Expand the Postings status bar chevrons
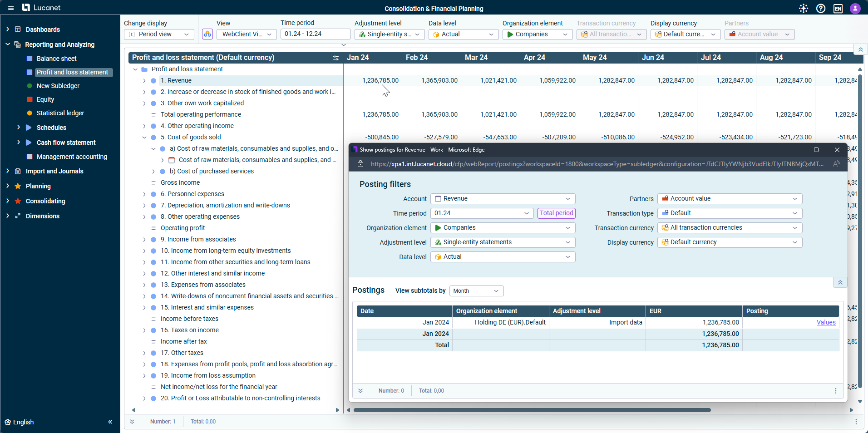This screenshot has height=433, width=868. (360, 391)
